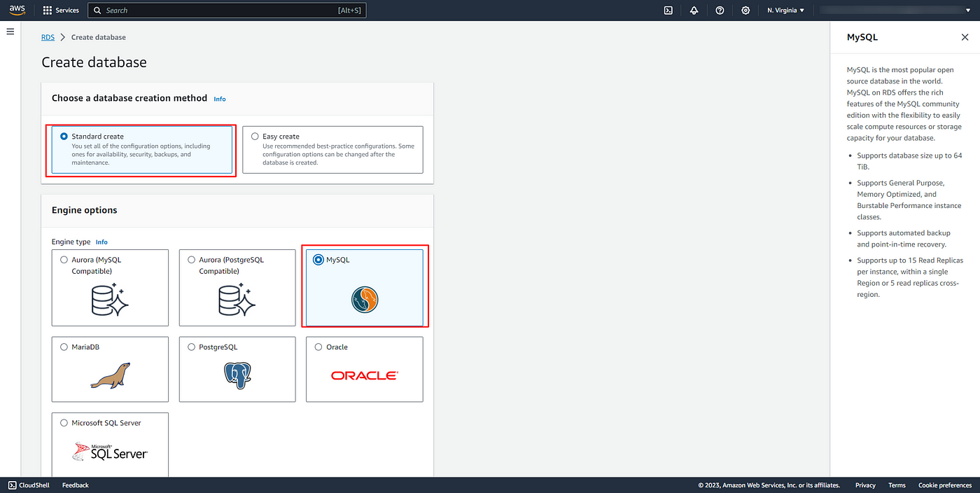980x493 pixels.
Task: Open Feedback in the footer
Action: [x=76, y=485]
